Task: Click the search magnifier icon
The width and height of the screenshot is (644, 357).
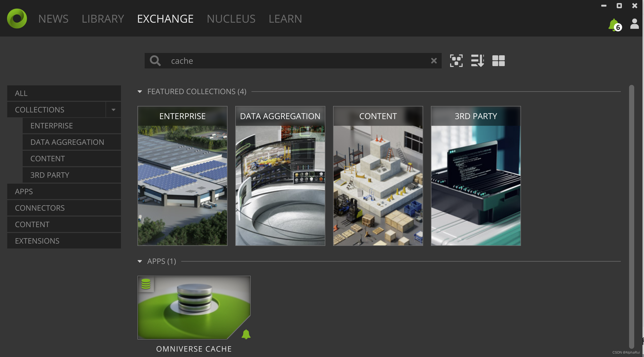Action: coord(155,61)
